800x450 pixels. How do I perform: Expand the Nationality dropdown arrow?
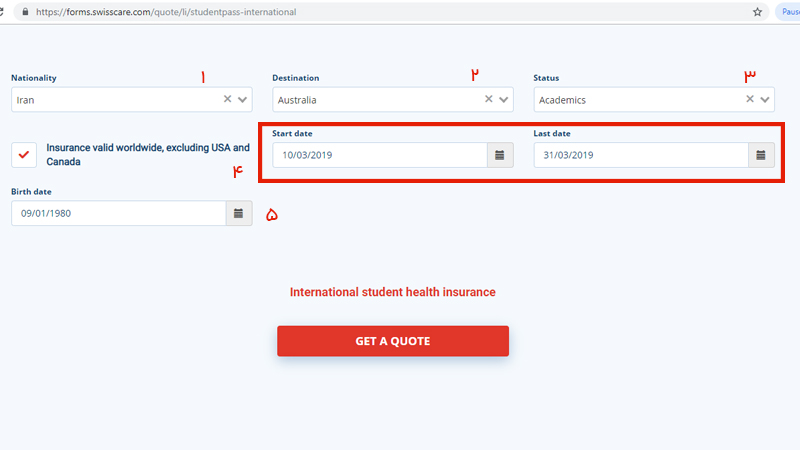coord(242,99)
